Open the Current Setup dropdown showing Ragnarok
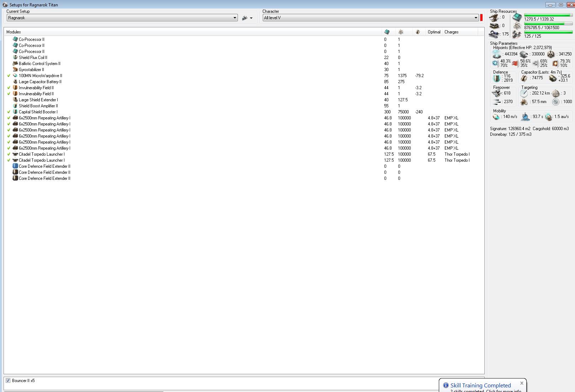The image size is (575, 392). (x=122, y=18)
